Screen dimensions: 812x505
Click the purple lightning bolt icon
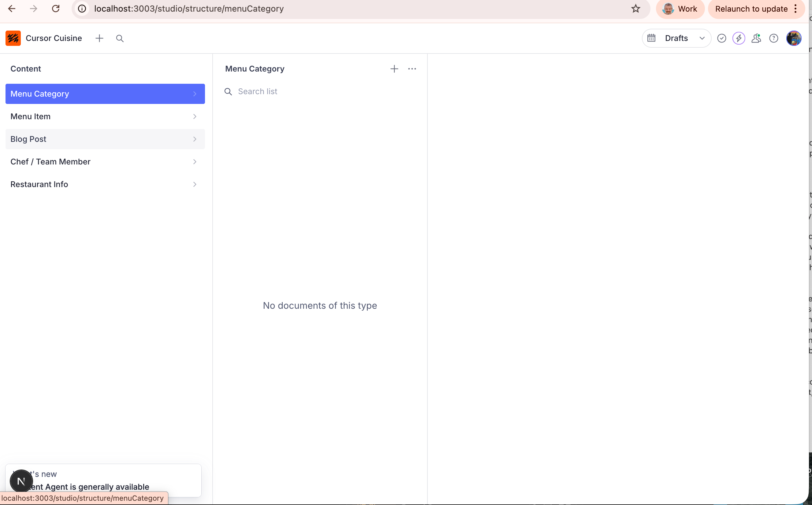pos(739,38)
